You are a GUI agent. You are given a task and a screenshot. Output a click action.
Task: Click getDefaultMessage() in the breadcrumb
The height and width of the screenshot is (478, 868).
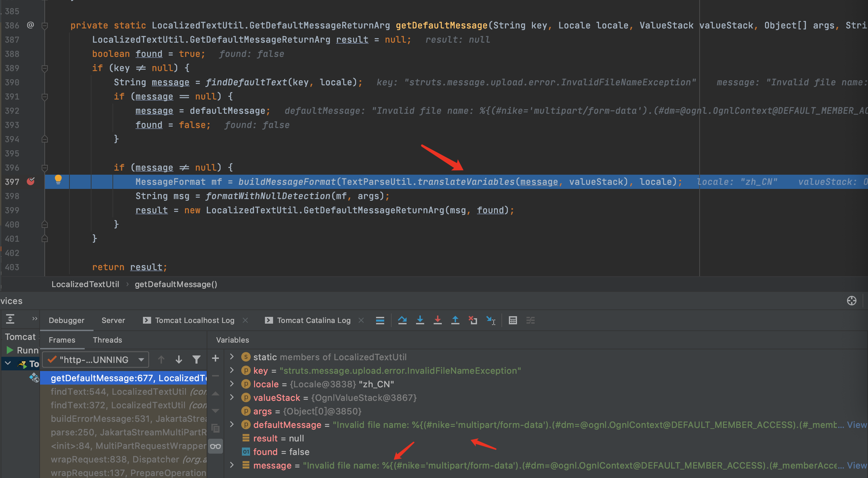[x=176, y=284]
